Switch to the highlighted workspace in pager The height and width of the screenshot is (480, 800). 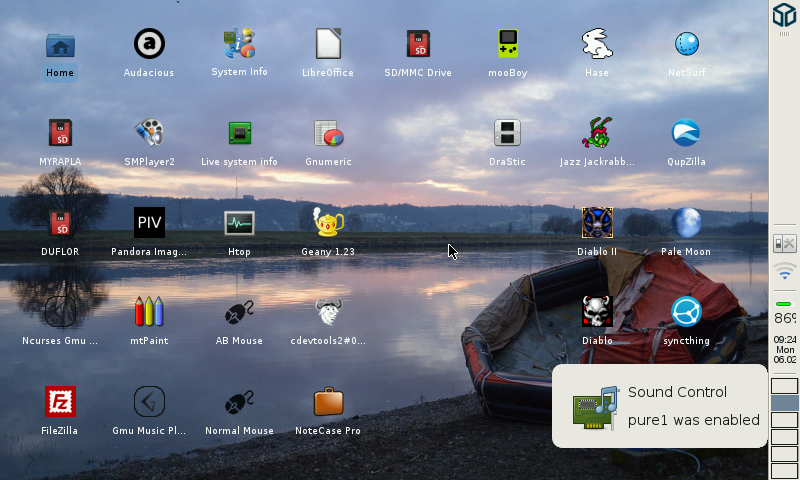click(785, 403)
